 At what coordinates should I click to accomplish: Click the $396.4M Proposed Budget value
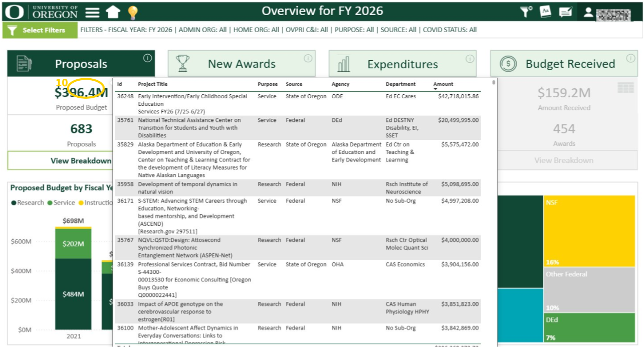click(x=81, y=92)
